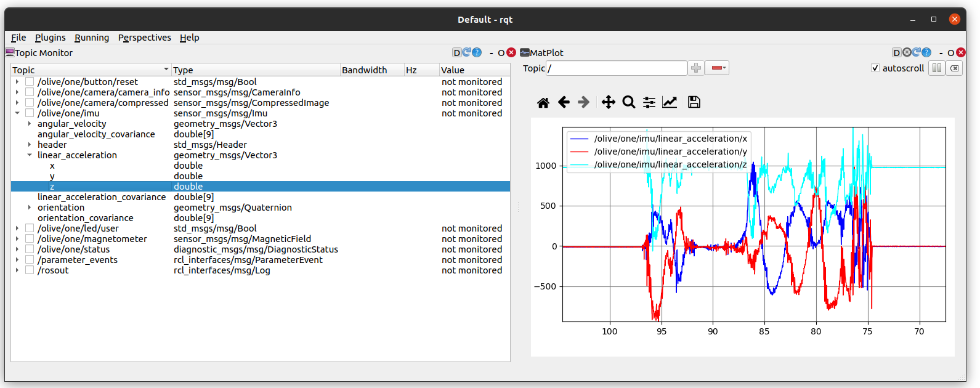980x388 pixels.
Task: Open the Plugins menu
Action: pos(50,38)
